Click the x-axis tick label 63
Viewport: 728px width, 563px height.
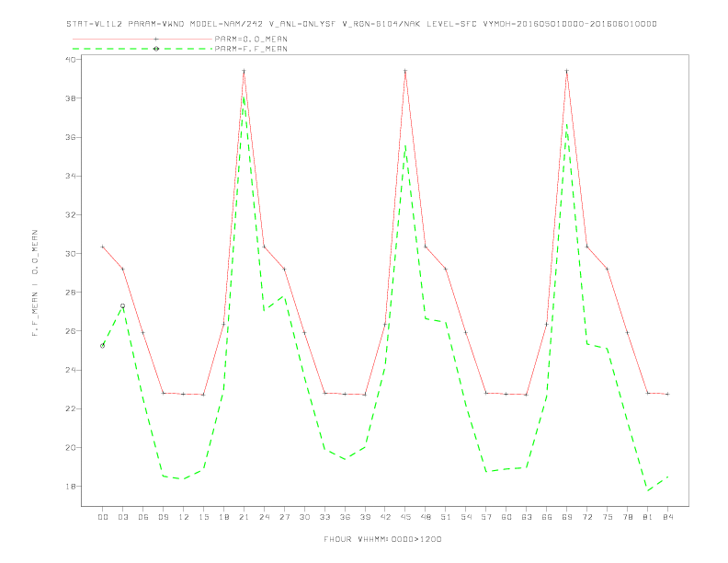[x=527, y=517]
